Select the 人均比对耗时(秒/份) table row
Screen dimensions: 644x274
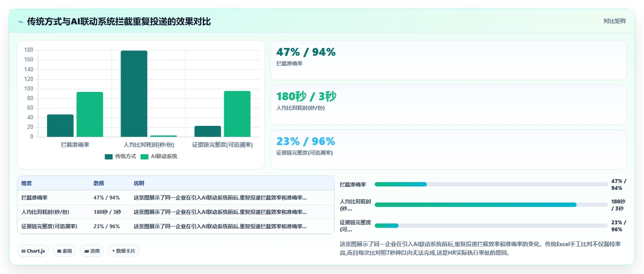click(176, 212)
